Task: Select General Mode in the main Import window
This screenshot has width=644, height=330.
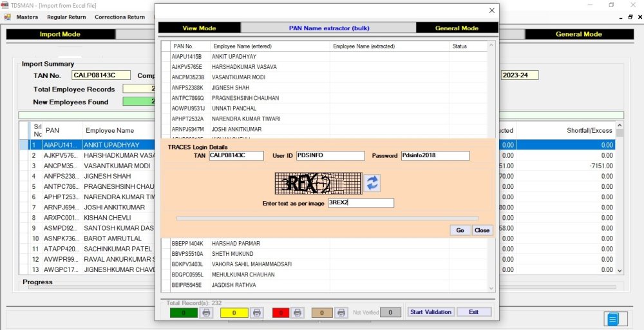Action: coord(579,34)
